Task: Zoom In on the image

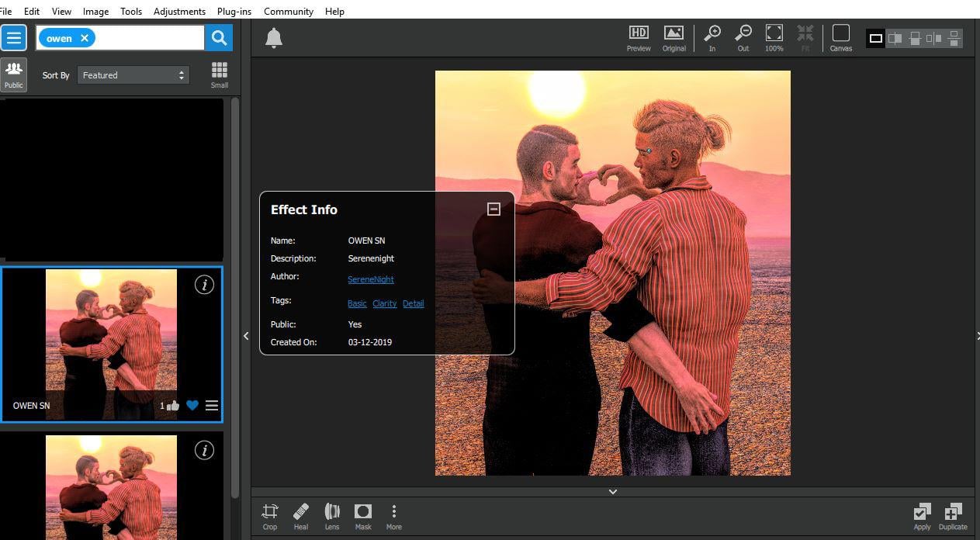Action: point(712,38)
